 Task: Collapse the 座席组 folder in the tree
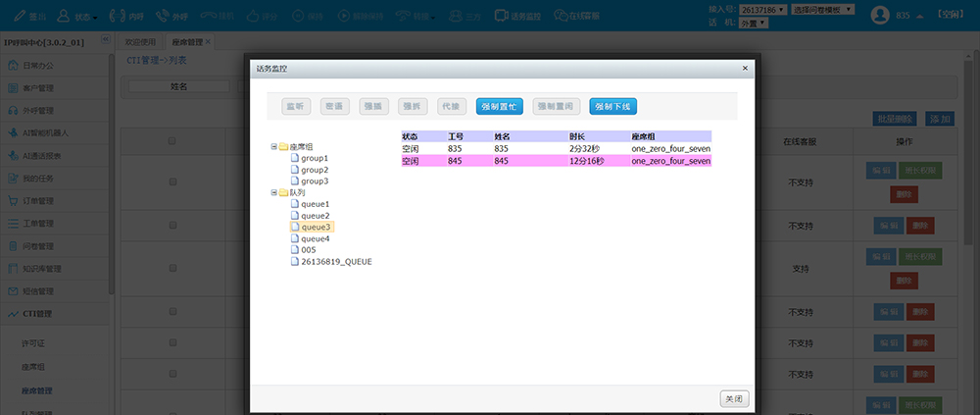(x=273, y=146)
